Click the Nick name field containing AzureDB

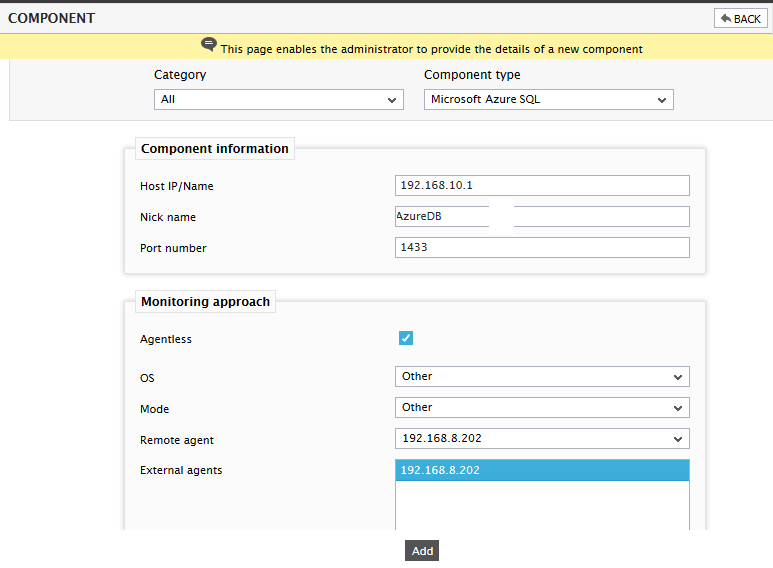pos(542,216)
